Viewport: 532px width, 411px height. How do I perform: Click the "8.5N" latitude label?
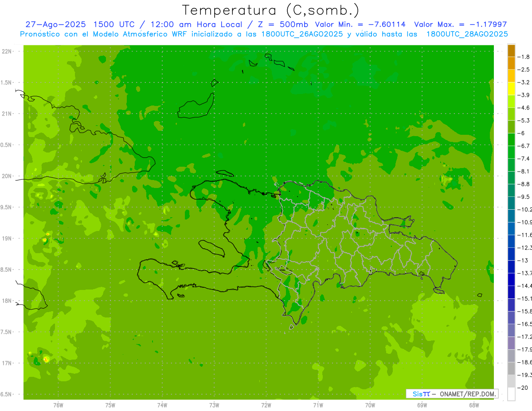pyautogui.click(x=6, y=270)
